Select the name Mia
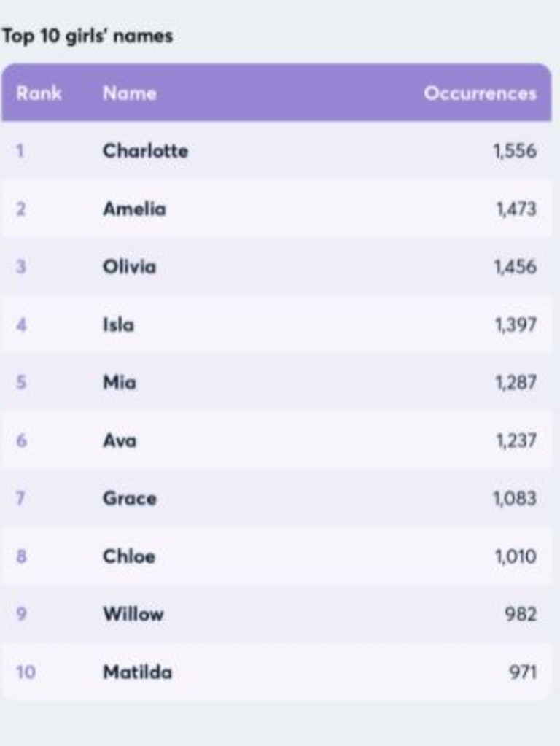The width and height of the screenshot is (560, 746). pyautogui.click(x=120, y=383)
